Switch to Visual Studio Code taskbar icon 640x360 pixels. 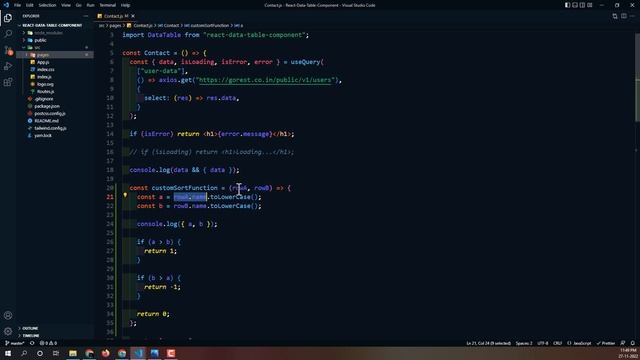138,353
